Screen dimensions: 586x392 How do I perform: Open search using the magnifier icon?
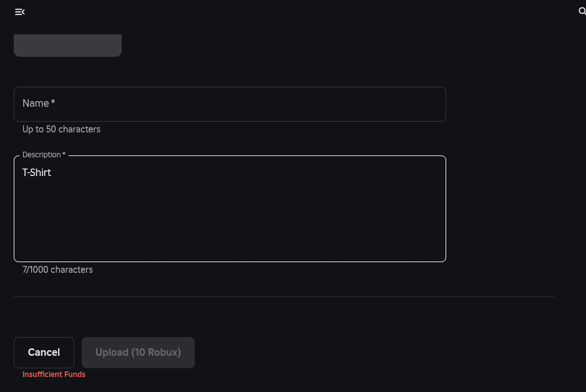[582, 11]
